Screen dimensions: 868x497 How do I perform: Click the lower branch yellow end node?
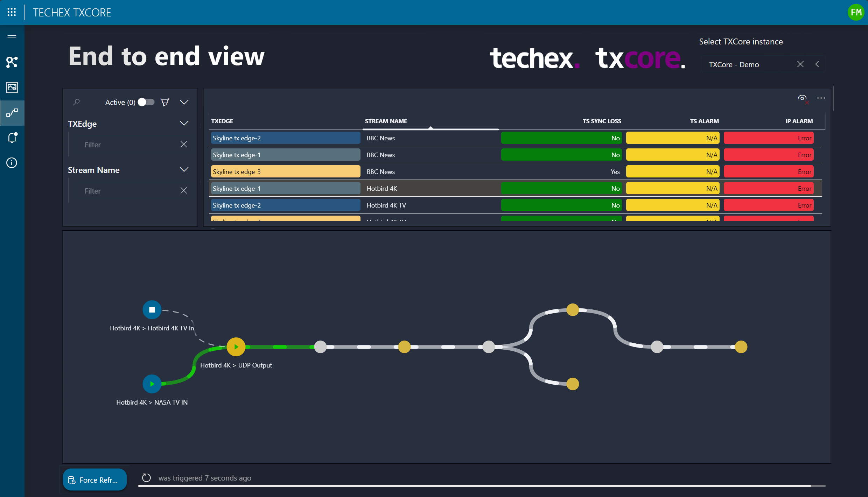click(x=573, y=384)
